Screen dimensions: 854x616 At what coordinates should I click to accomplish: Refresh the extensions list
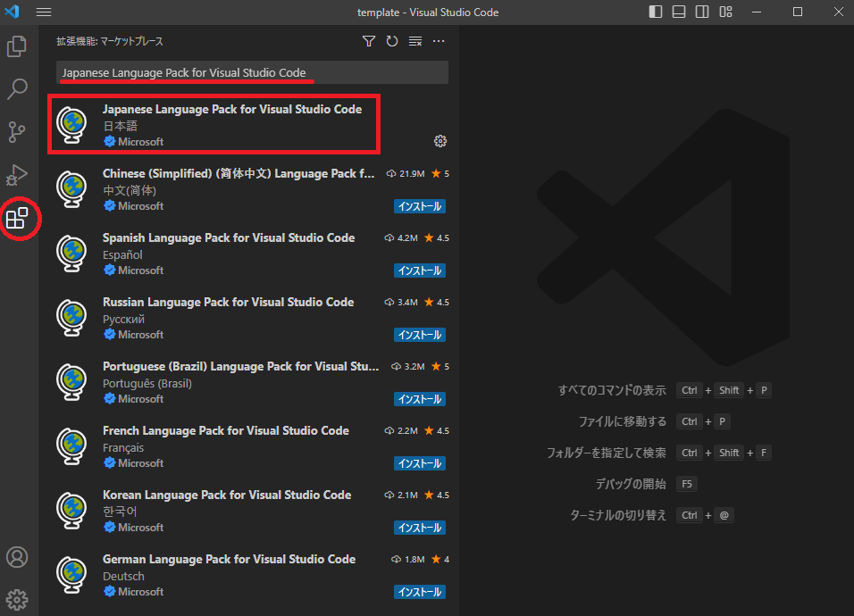[x=391, y=41]
